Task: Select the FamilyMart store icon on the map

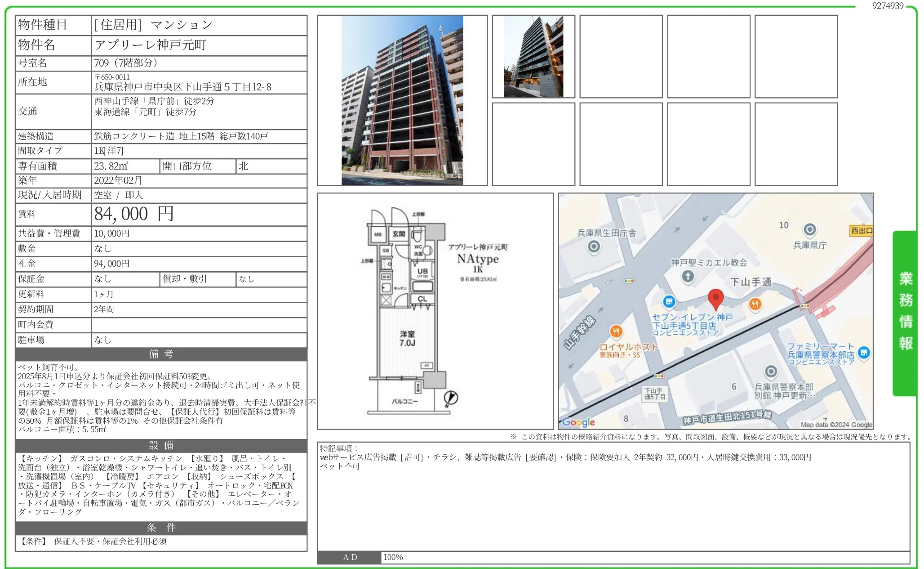Action: [x=863, y=353]
